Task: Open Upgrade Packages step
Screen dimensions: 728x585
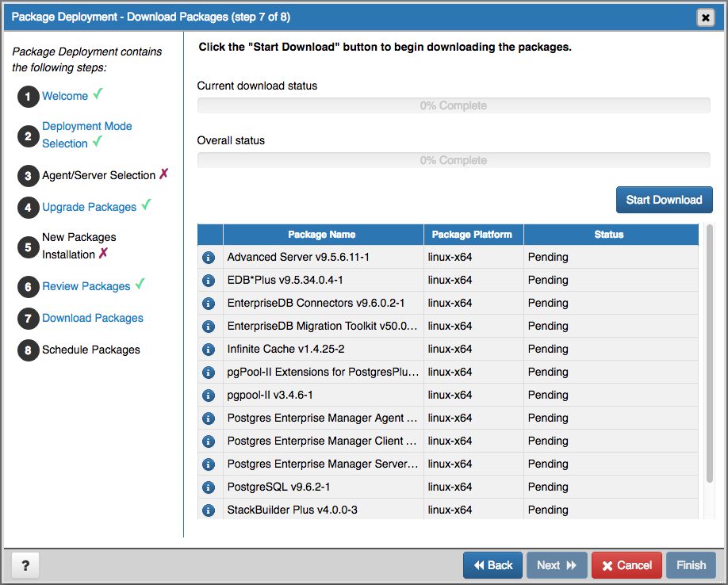Action: 89,207
